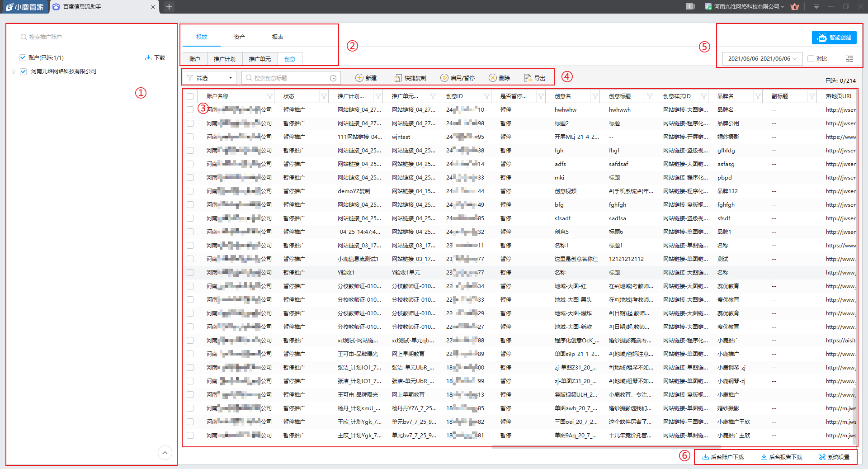Click the 小鹿信息流测试1 plan cell
Image resolution: width=868 pixels, height=469 pixels.
tap(358, 259)
